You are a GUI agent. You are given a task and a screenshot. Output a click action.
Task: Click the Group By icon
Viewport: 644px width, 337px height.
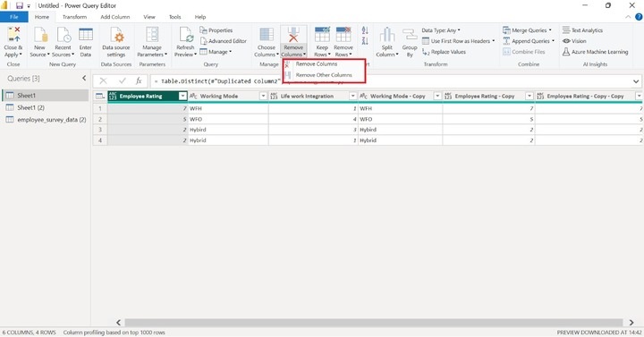410,35
